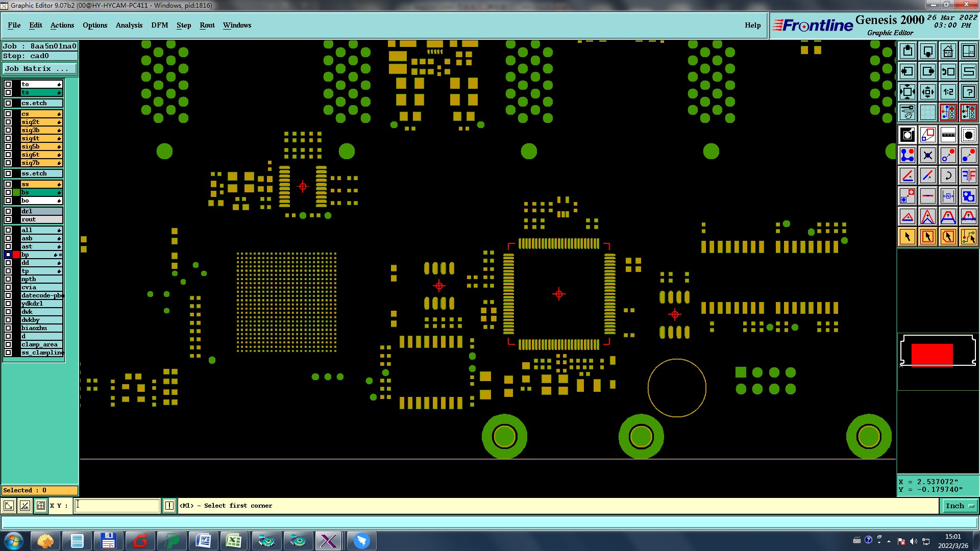Click the question mark help icon

click(x=968, y=92)
